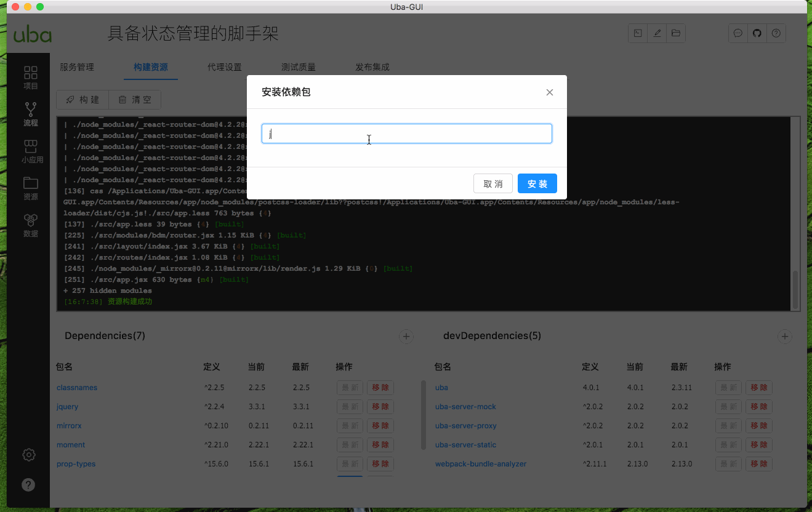Click the sidebar help question mark icon
Viewport: 812px width, 512px height.
click(29, 484)
